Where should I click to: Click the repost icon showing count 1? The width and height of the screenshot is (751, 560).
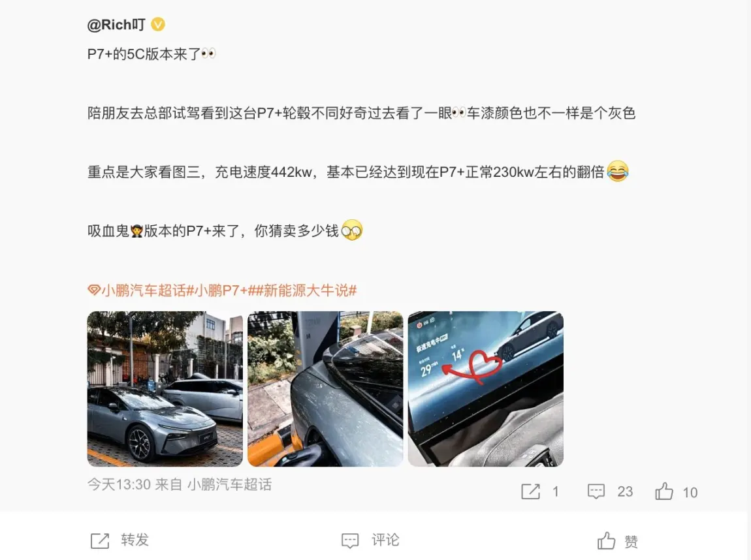click(530, 491)
